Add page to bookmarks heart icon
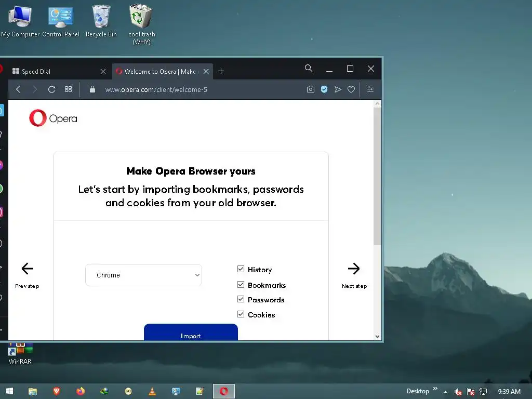 pyautogui.click(x=351, y=89)
